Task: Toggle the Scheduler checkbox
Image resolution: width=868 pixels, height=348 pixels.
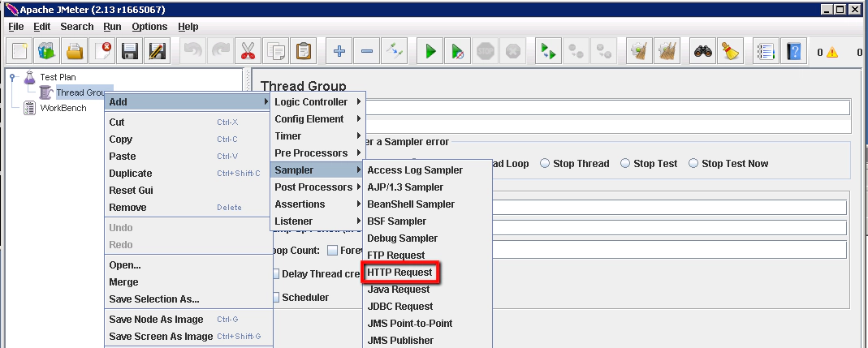Action: [276, 297]
